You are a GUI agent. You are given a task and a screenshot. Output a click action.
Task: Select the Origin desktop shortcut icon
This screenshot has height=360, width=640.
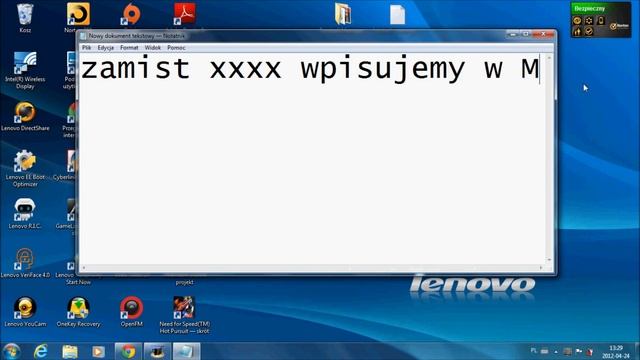131,15
